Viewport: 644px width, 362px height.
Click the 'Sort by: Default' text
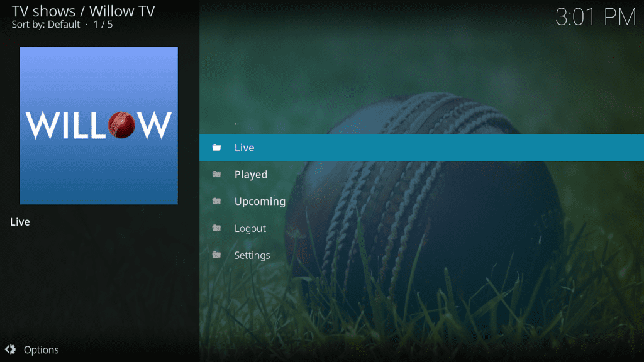coord(46,25)
